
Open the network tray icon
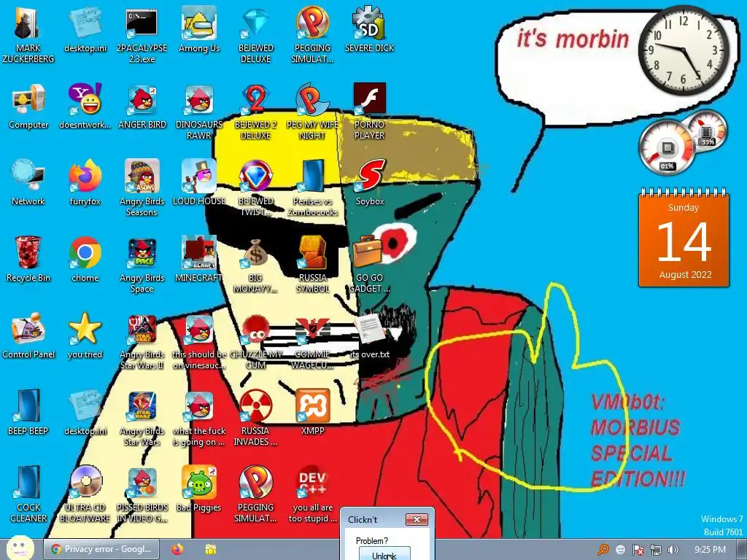click(656, 550)
